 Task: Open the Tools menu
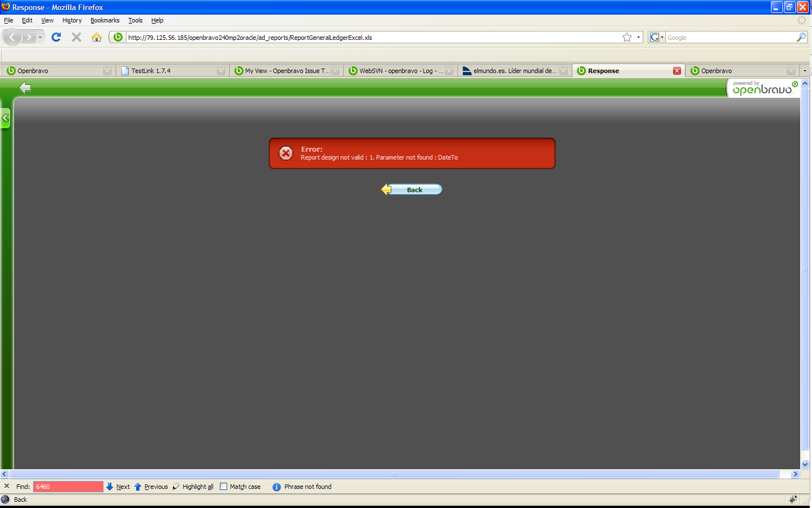point(135,20)
